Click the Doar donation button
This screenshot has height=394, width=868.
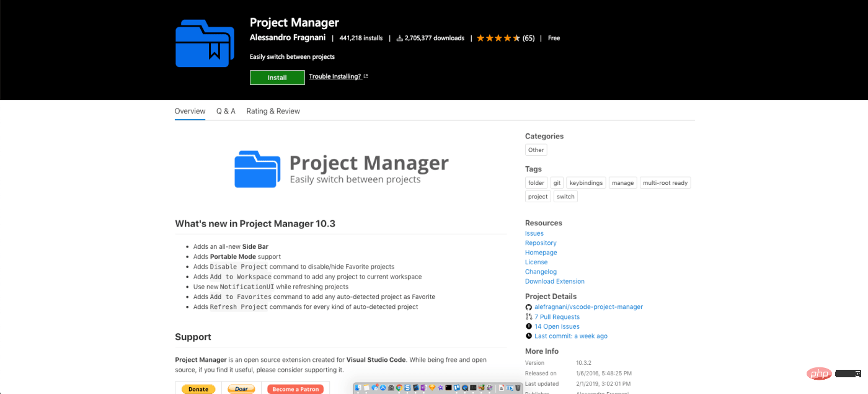click(x=241, y=389)
